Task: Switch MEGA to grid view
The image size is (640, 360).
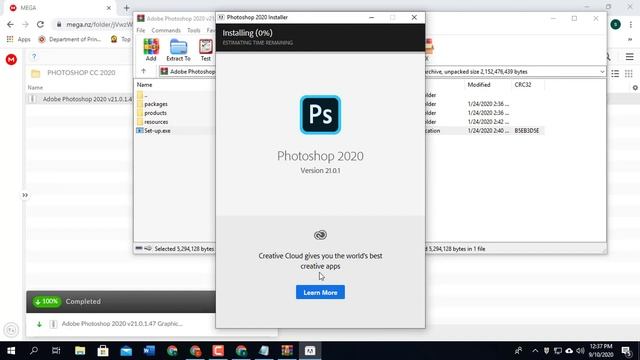Action: click(x=629, y=73)
